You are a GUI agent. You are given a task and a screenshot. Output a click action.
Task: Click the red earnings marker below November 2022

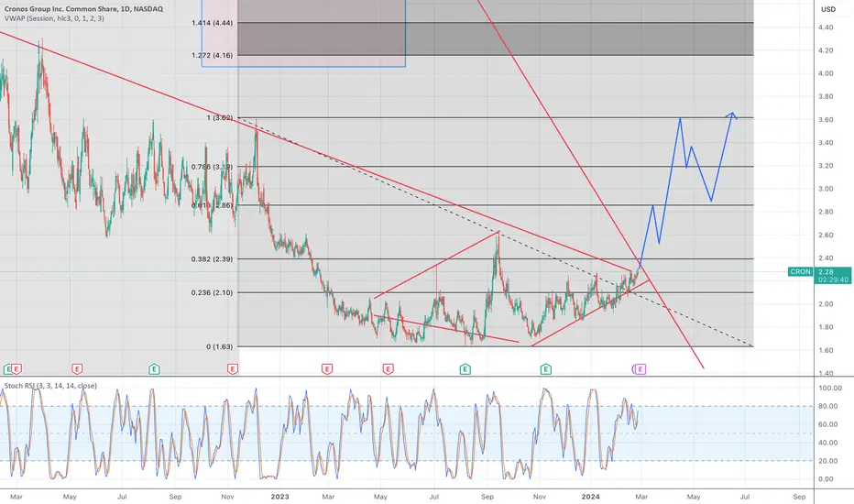click(x=233, y=369)
